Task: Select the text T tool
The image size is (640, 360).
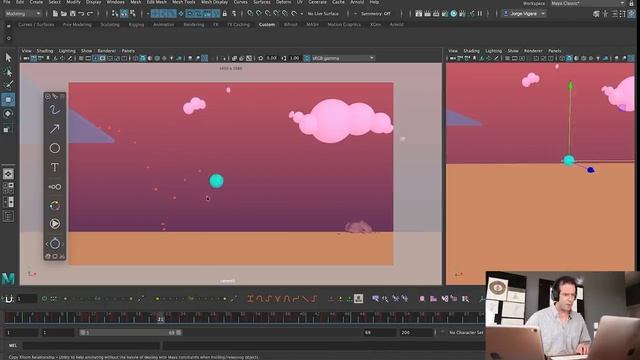Action: coord(55,167)
